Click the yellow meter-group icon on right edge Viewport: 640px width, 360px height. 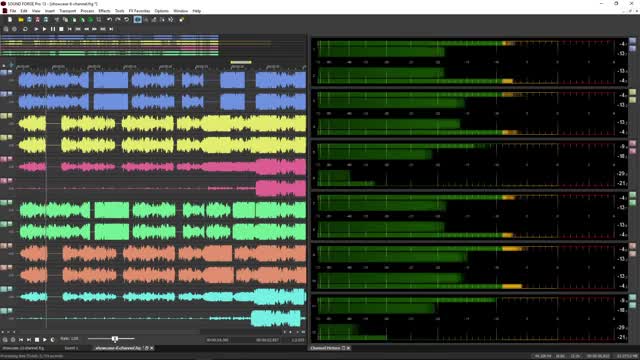click(632, 92)
